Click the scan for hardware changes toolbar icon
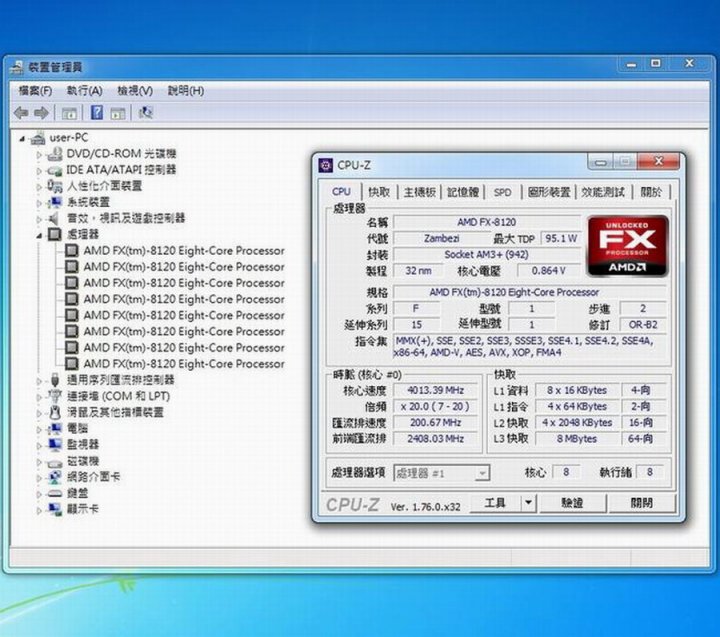Viewport: 720px width, 637px height. 146,113
